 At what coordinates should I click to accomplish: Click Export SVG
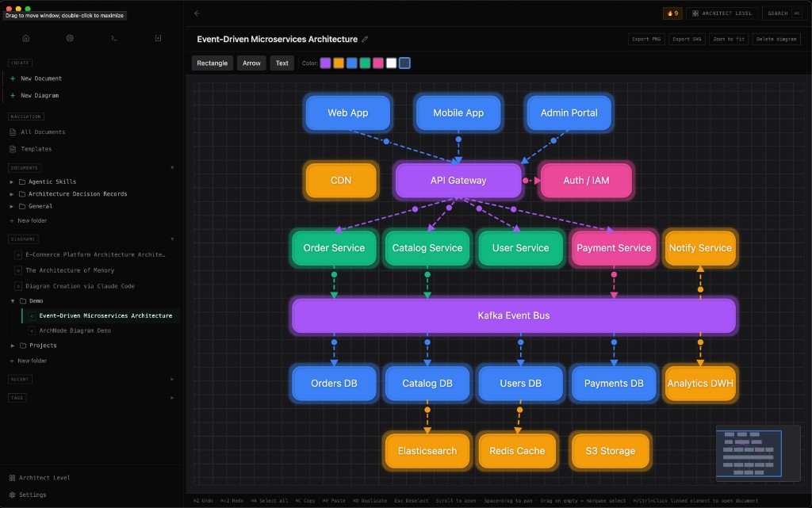[687, 39]
